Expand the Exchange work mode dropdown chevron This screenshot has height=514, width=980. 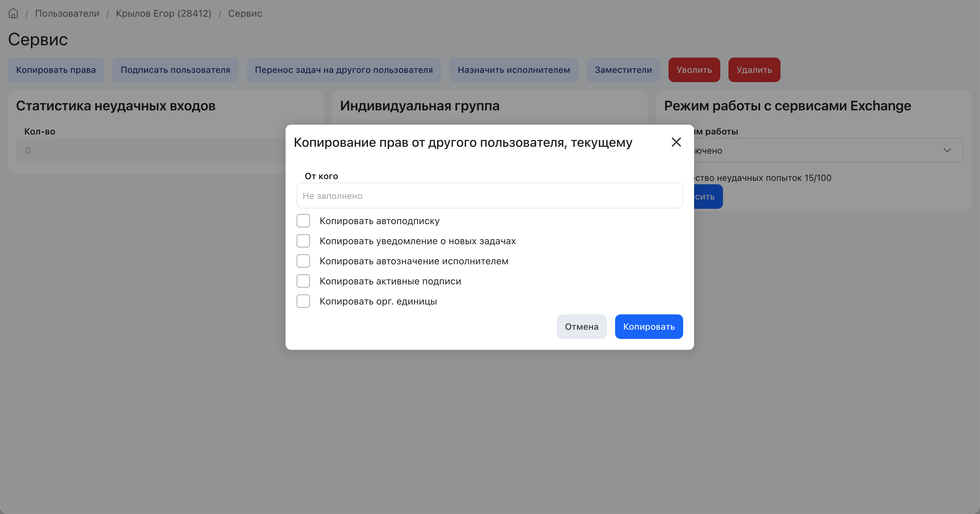(947, 151)
